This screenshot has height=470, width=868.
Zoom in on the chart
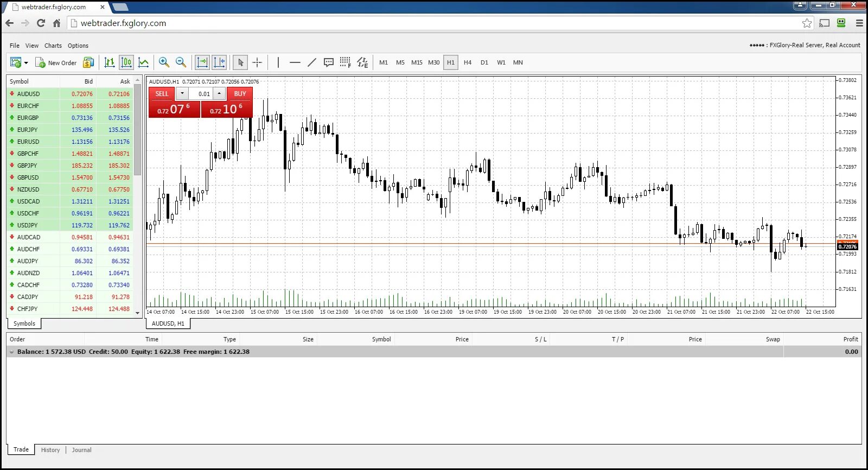[164, 62]
